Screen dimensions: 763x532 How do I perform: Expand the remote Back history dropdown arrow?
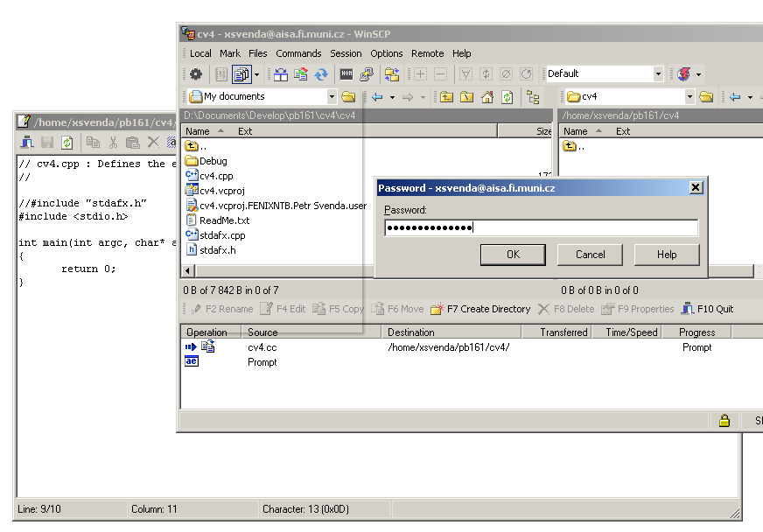coord(751,97)
